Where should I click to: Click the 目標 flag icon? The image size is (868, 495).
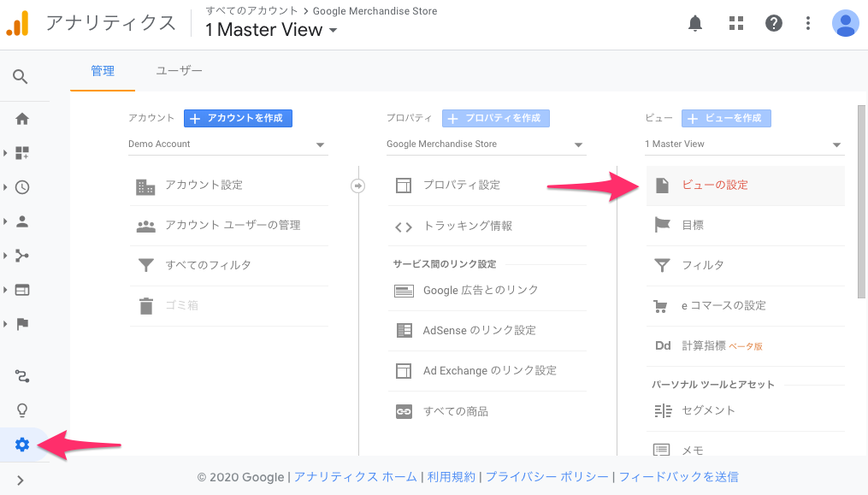(662, 225)
